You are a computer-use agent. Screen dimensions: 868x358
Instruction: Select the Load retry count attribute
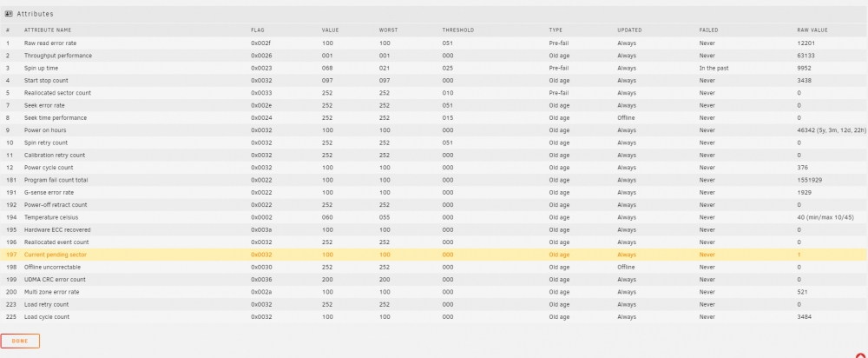[x=46, y=304]
